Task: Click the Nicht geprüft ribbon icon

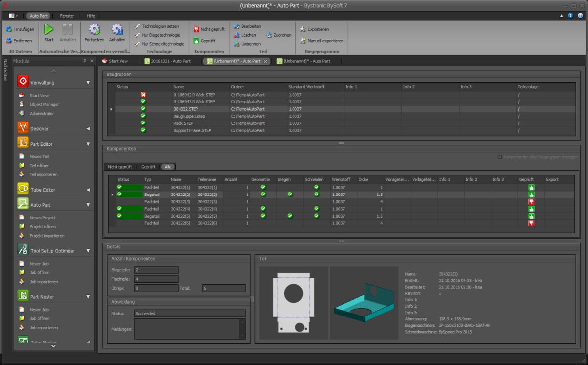Action: 196,29
